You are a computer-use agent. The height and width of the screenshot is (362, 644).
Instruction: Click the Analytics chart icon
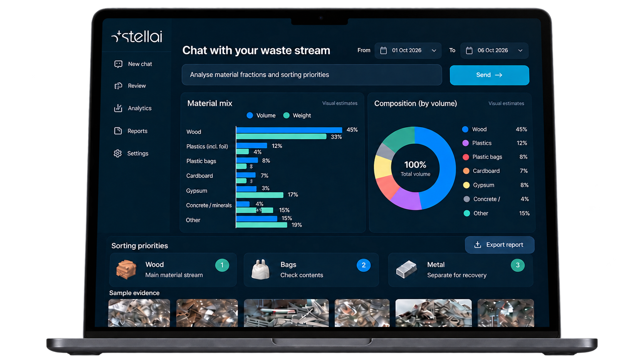click(x=118, y=108)
